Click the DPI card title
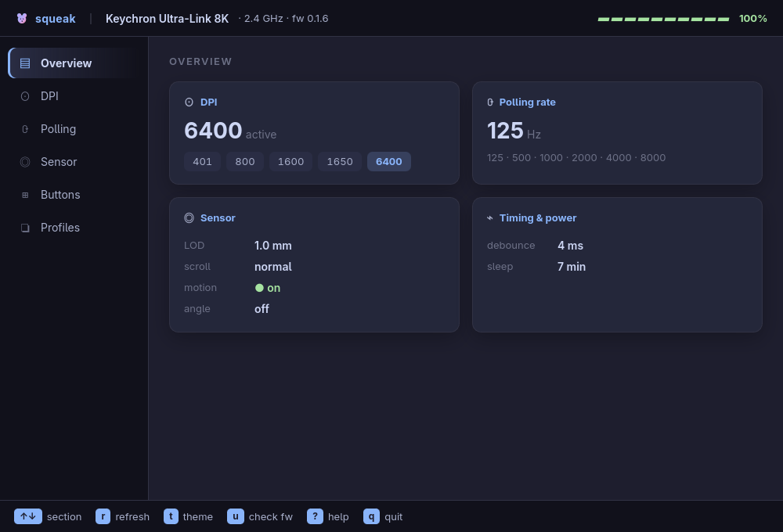This screenshot has height=532, width=783. pos(209,102)
